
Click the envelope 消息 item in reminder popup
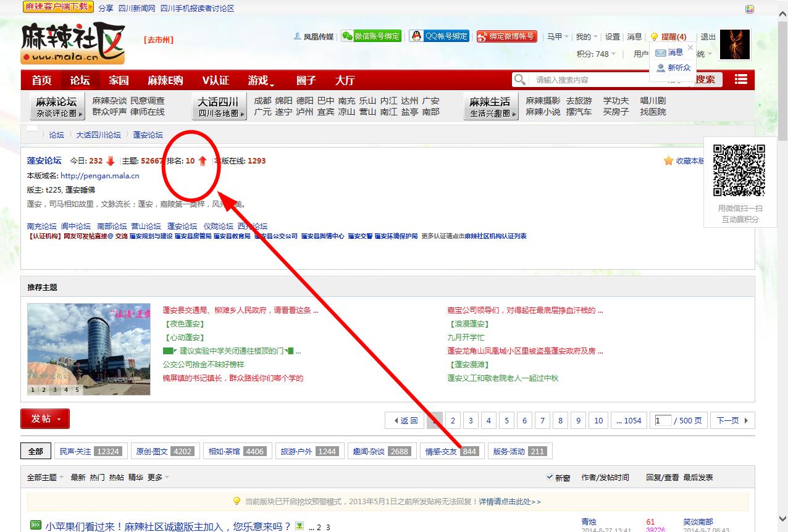(669, 53)
